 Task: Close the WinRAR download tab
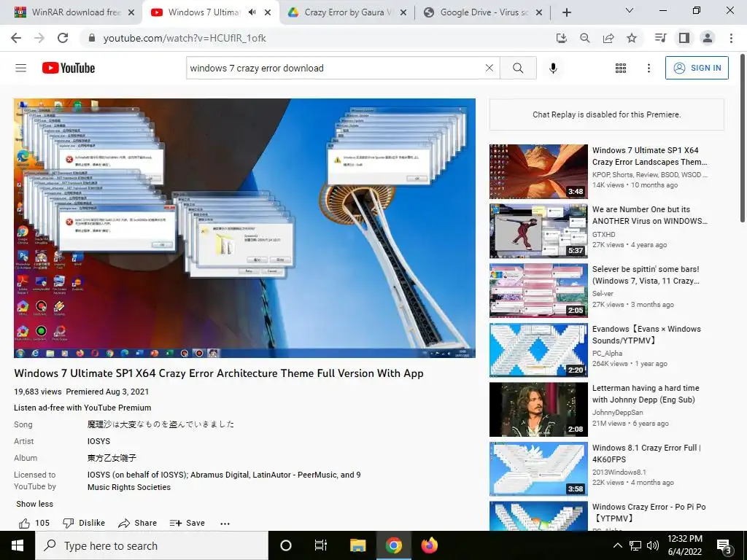[131, 12]
